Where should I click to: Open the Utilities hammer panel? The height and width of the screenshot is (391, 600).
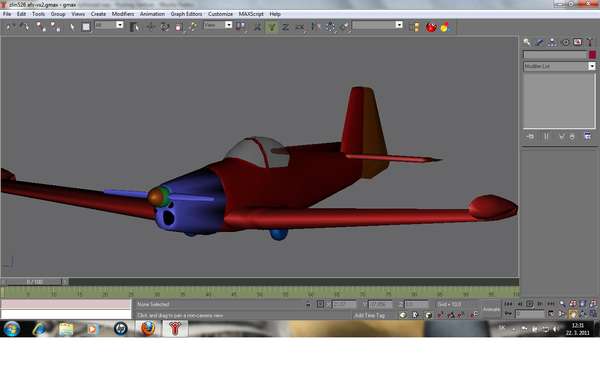590,42
